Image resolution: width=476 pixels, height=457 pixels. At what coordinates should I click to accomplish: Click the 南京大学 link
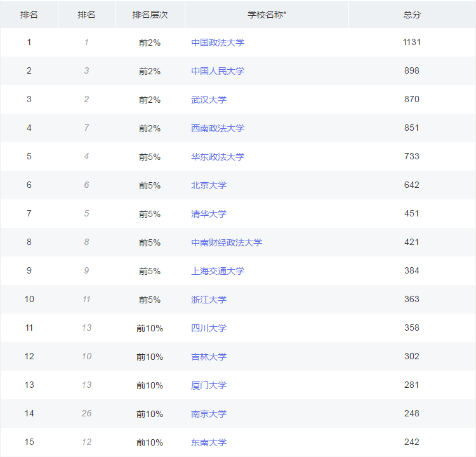(209, 414)
